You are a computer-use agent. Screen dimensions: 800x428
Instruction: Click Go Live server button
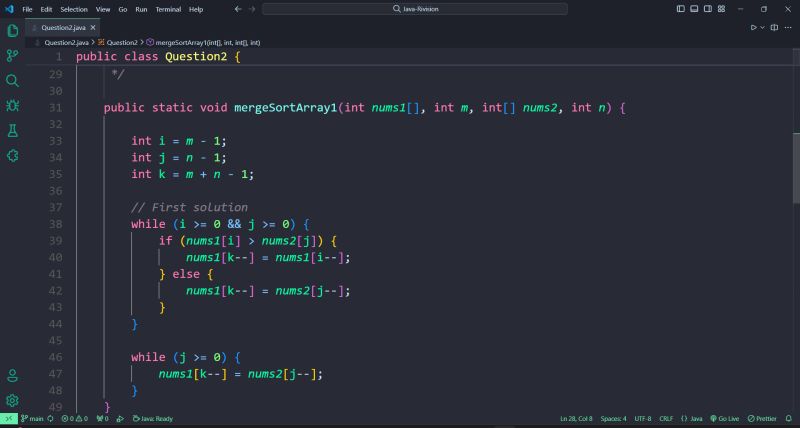pos(724,419)
